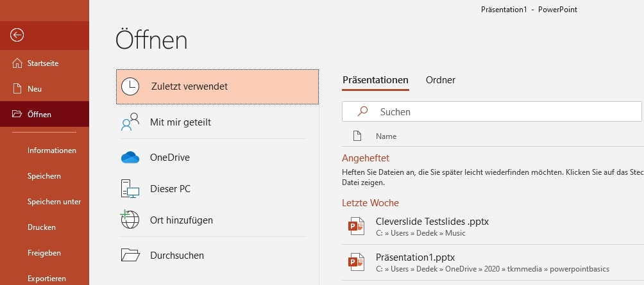644x285 pixels.
Task: Click the Angeheftet section heading
Action: 366,158
